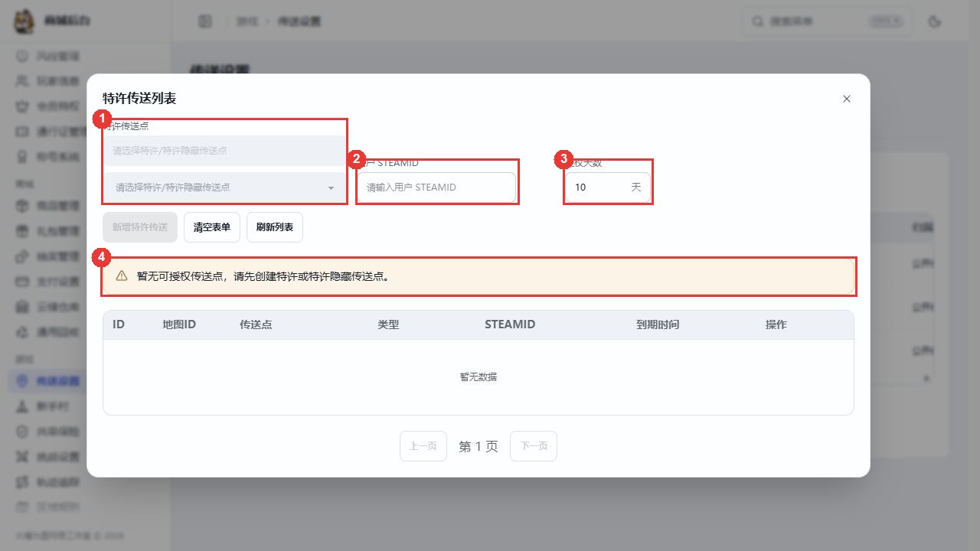Click the 暂无可授权传送点 warning message text
The width and height of the screenshot is (980, 551).
pos(263,276)
